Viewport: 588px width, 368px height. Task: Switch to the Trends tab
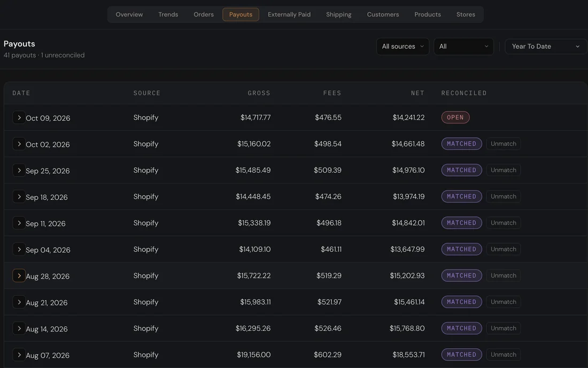click(x=168, y=14)
